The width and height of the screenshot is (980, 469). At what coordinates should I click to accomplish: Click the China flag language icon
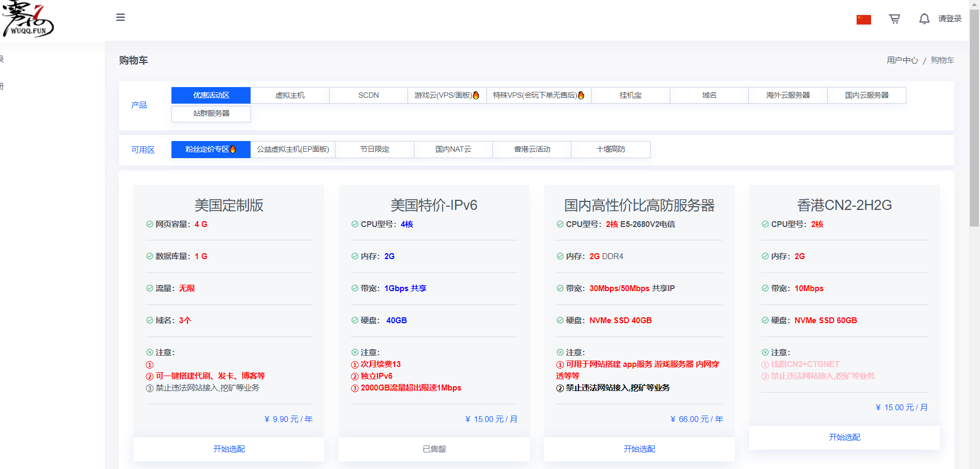(864, 19)
